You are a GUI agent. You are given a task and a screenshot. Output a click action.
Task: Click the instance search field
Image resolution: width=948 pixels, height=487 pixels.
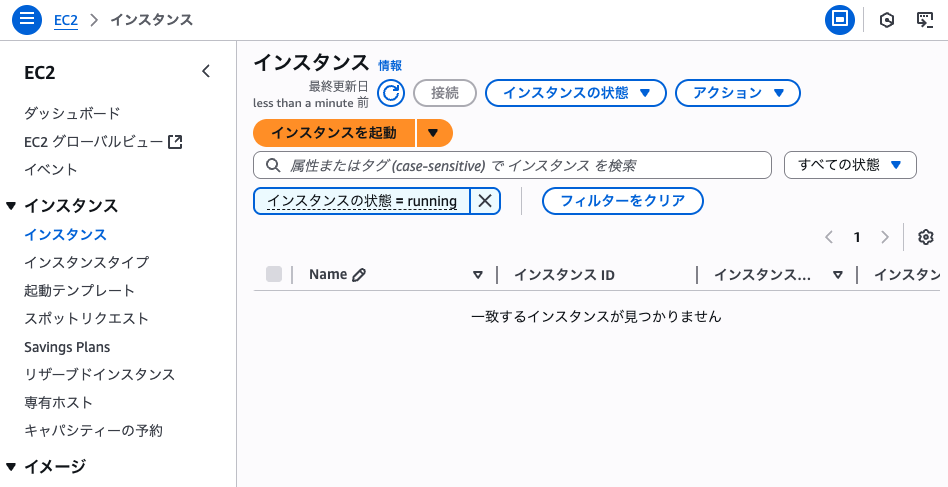(520, 165)
